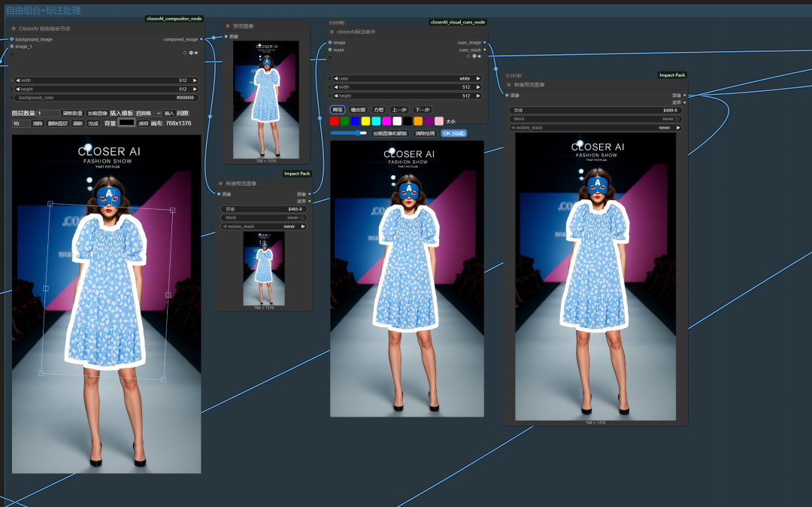Click the 清除 clear button
This screenshot has width=812, height=507.
click(38, 123)
